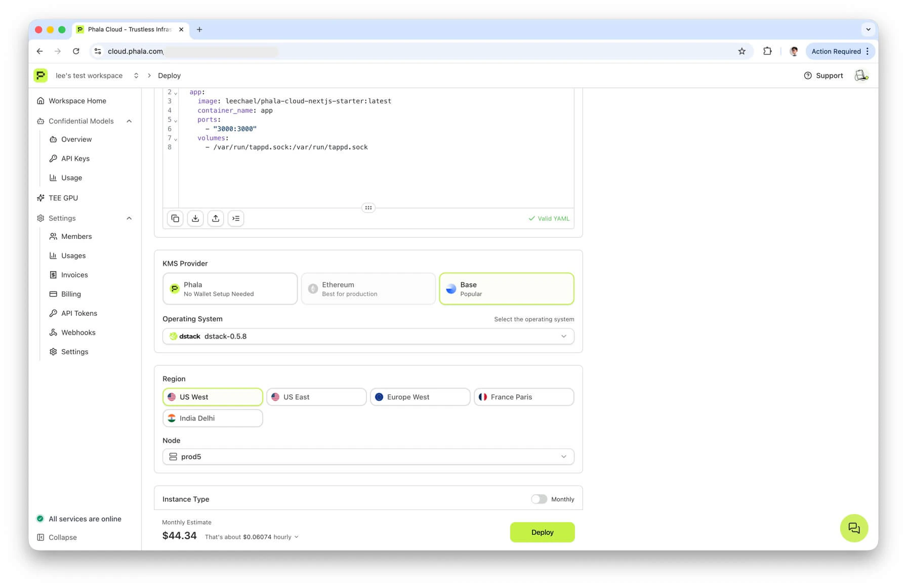Download the compose file
The width and height of the screenshot is (907, 588).
coord(195,218)
